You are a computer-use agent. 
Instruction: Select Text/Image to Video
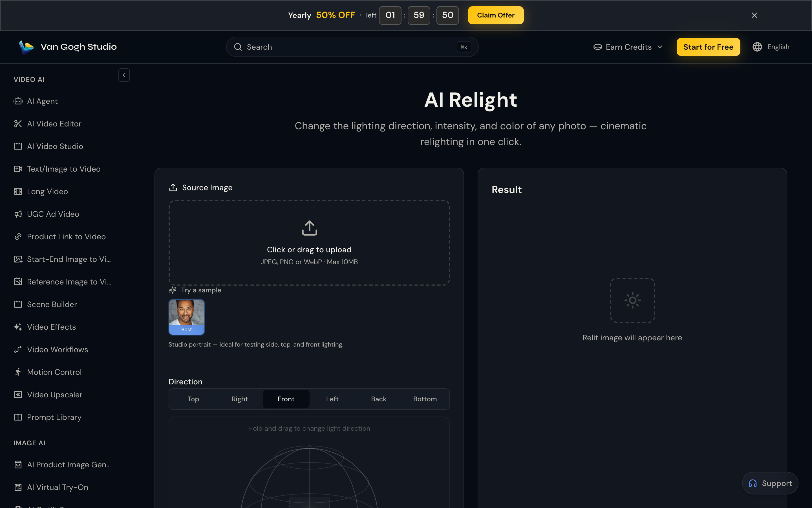[x=57, y=169]
